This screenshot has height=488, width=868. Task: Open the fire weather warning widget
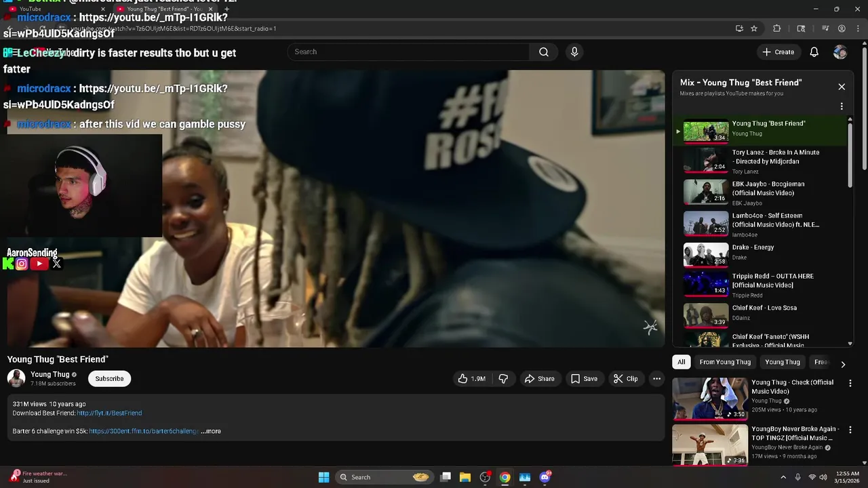pyautogui.click(x=39, y=477)
